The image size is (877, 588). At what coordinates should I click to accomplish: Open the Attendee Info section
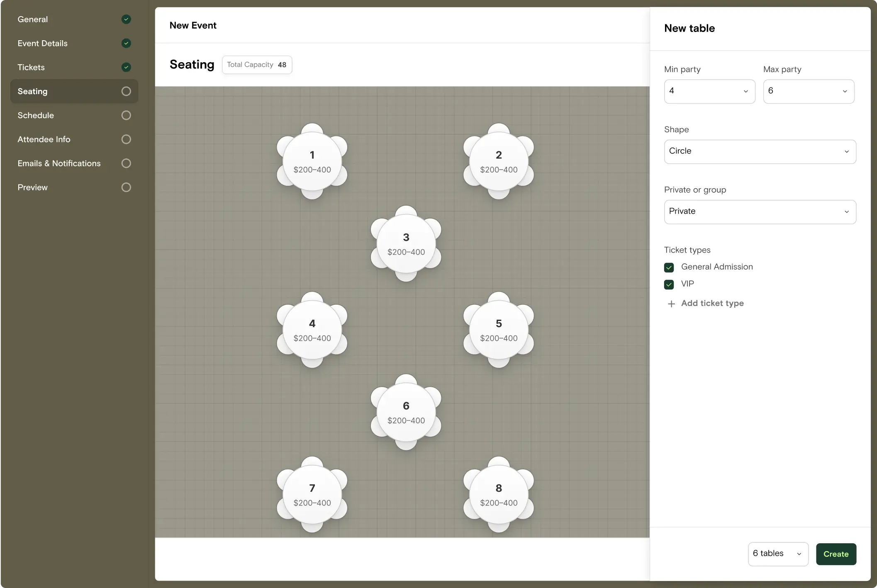[x=44, y=139]
